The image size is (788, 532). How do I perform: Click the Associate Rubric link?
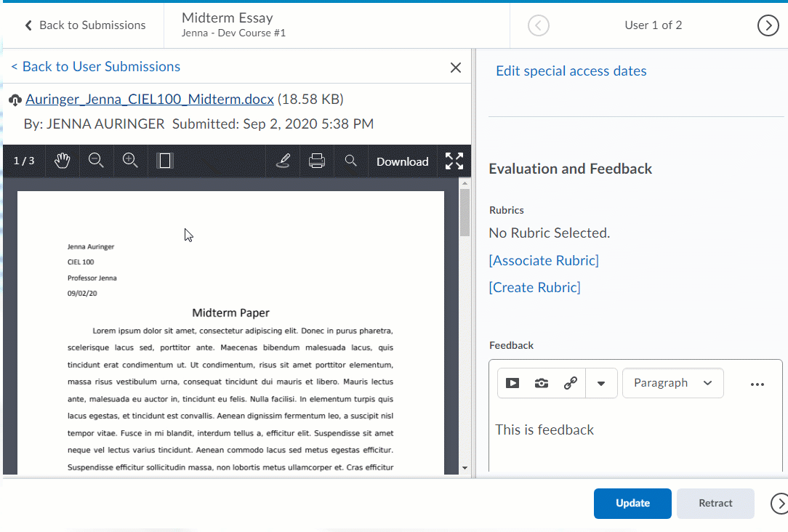click(x=544, y=260)
